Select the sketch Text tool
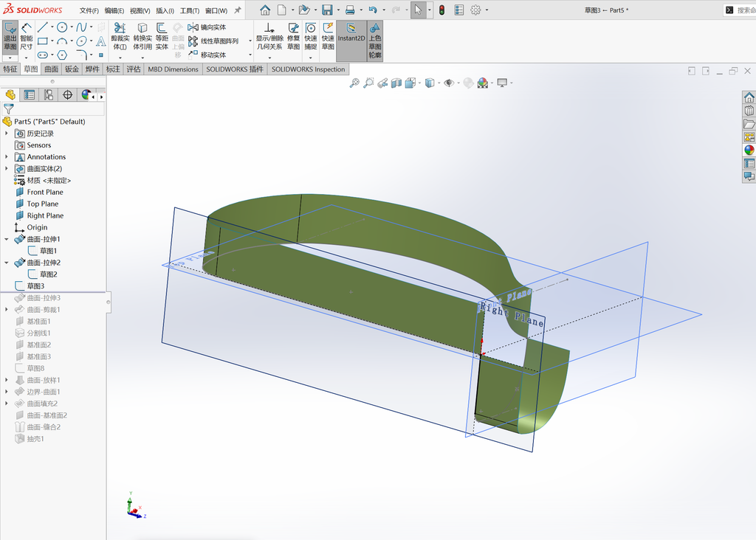The height and width of the screenshot is (540, 756). pyautogui.click(x=100, y=41)
